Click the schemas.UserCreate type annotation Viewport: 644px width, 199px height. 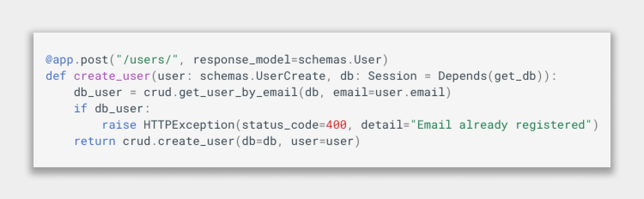263,76
